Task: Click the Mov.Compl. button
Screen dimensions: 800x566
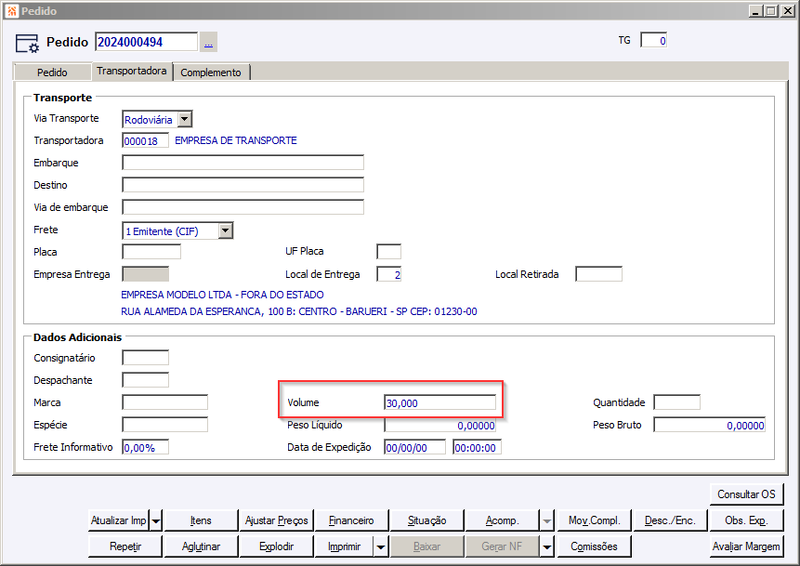Action: tap(594, 521)
